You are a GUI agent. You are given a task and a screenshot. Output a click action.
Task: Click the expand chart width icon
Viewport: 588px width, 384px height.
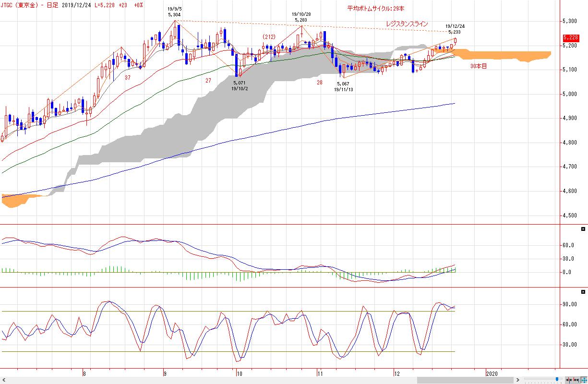click(576, 380)
